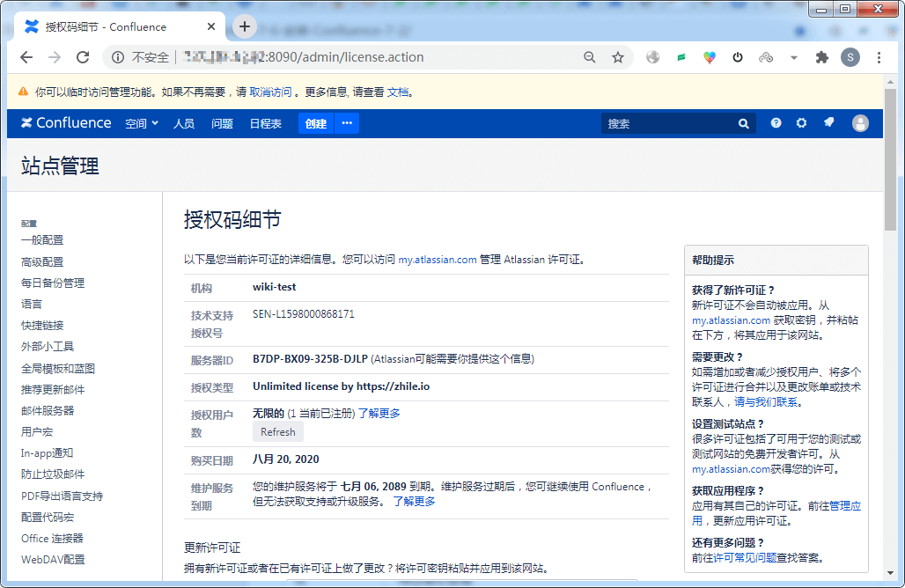
Task: Click the green flag extension icon
Action: point(681,57)
